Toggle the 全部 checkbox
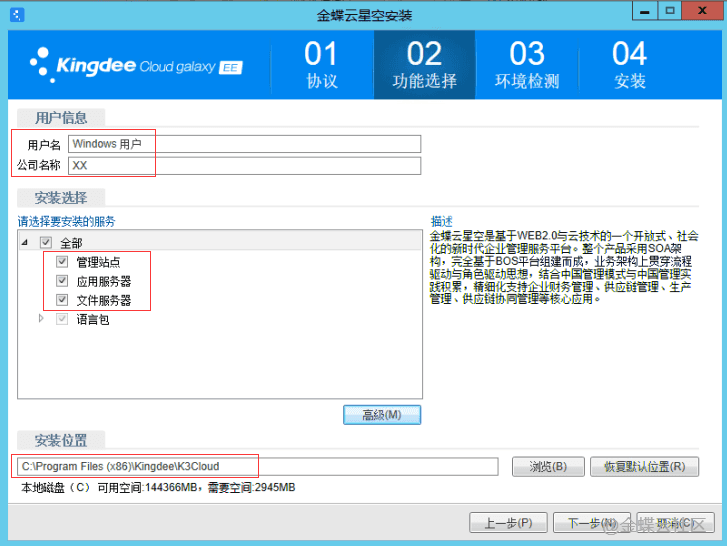The image size is (727, 546). tap(46, 242)
